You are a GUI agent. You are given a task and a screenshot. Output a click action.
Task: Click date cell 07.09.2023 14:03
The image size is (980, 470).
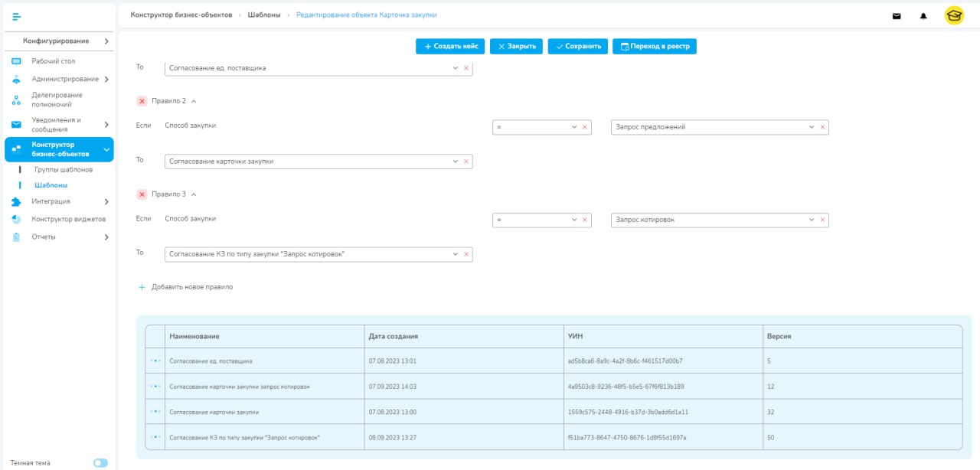(x=464, y=386)
